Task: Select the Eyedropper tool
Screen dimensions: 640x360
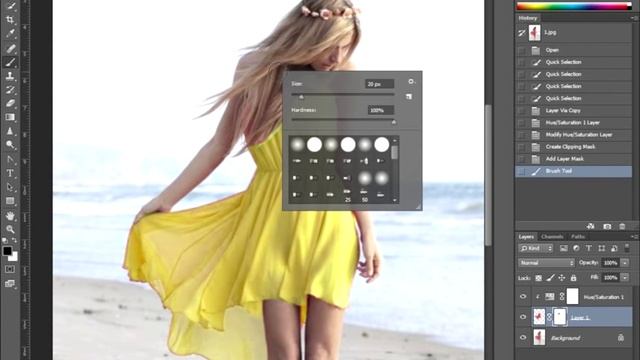Action: point(10,33)
